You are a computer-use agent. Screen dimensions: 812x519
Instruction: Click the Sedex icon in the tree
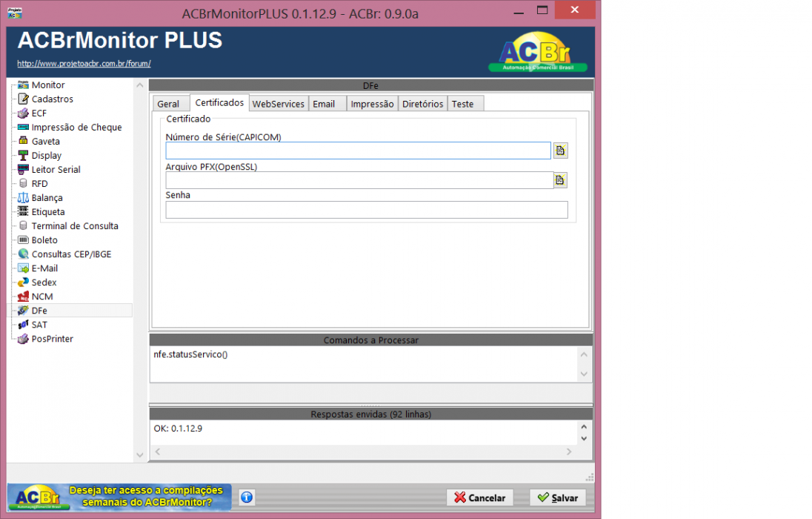pyautogui.click(x=23, y=282)
